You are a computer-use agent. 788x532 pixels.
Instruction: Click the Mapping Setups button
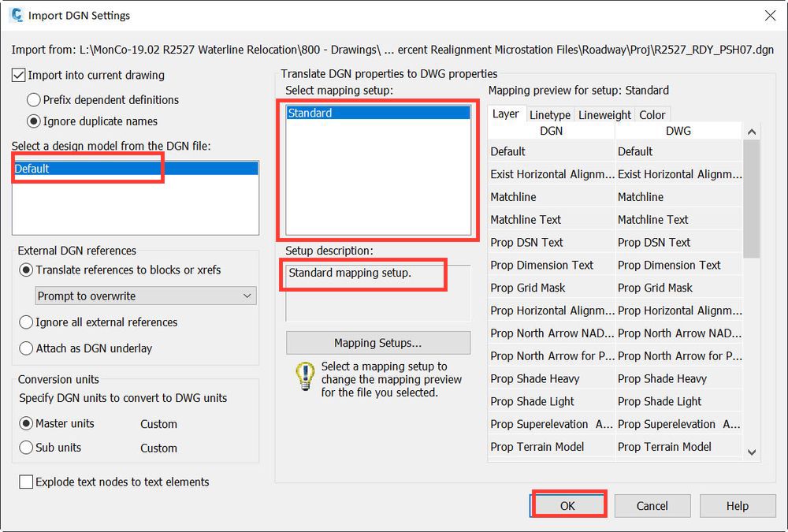[x=377, y=342]
